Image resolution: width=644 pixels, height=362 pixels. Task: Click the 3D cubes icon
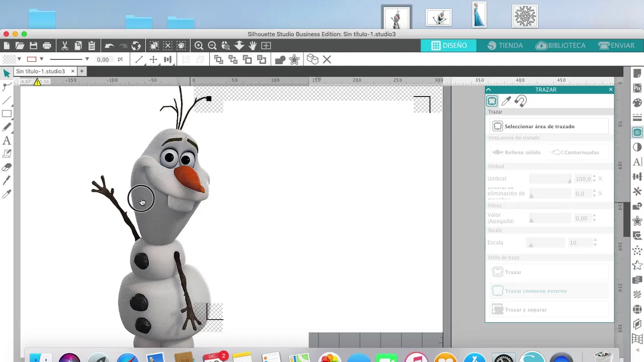click(x=312, y=59)
